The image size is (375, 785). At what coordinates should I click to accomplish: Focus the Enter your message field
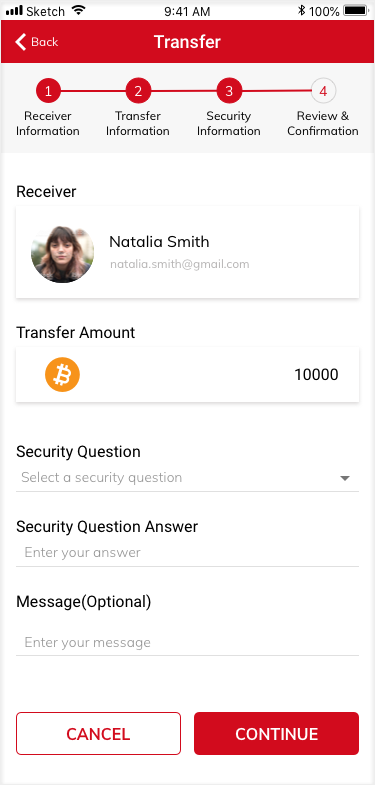coord(187,642)
